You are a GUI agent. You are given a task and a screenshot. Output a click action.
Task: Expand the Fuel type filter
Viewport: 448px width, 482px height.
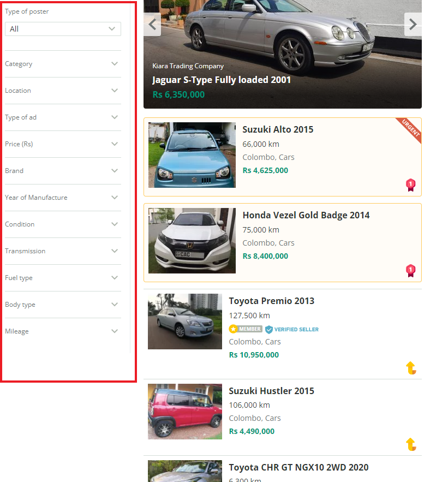click(x=63, y=278)
